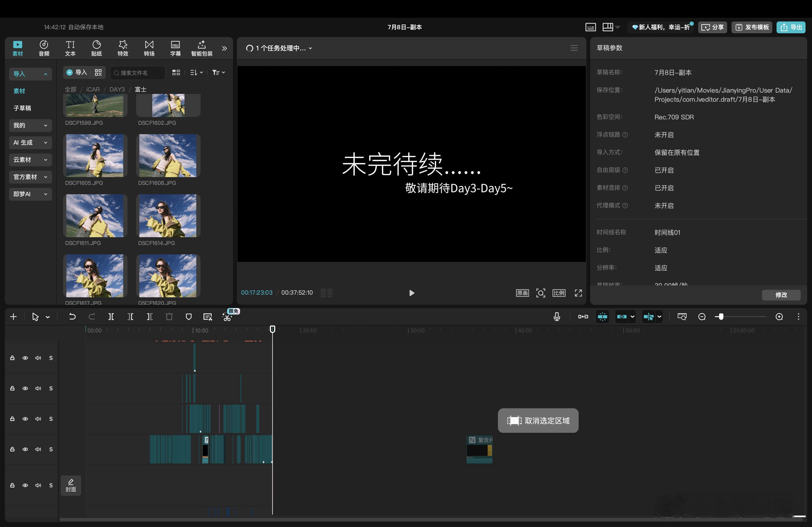Mute the second track's speaker icon
Screen dimensions: 812x527
(38, 388)
